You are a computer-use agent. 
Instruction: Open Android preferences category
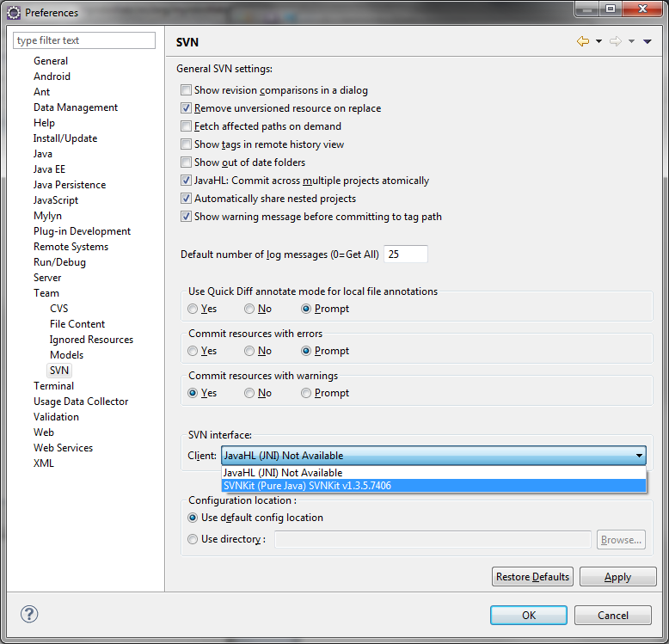(x=52, y=77)
